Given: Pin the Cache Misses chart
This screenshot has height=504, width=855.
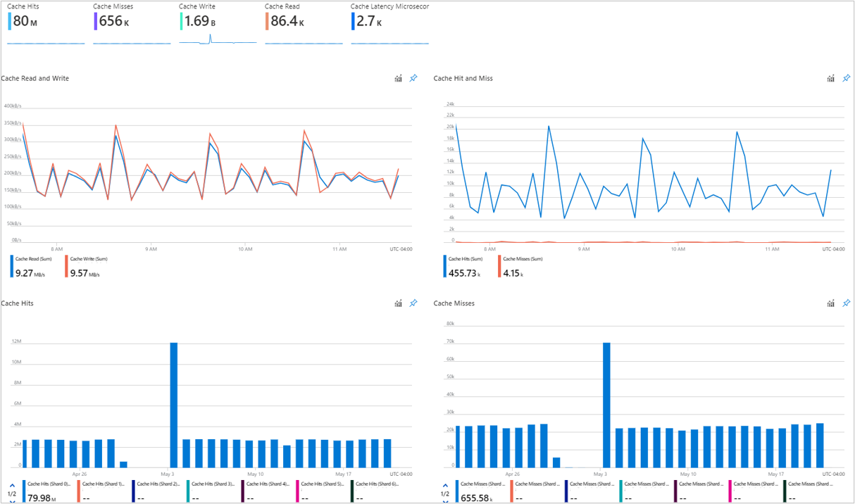Looking at the screenshot, I should (x=846, y=303).
